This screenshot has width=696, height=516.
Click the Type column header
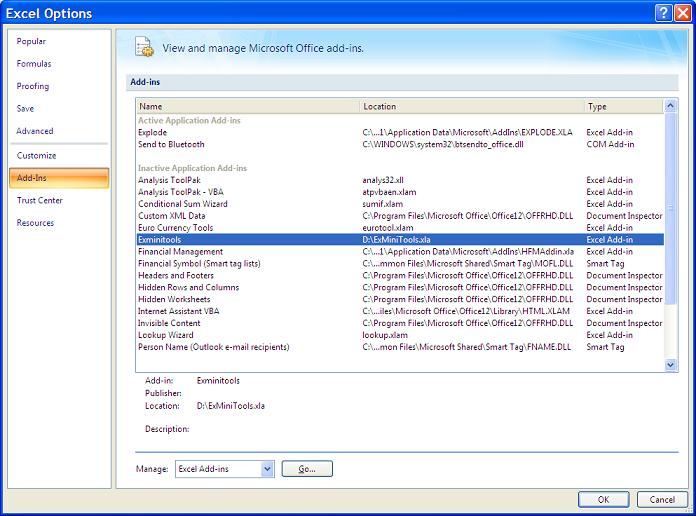(x=622, y=106)
